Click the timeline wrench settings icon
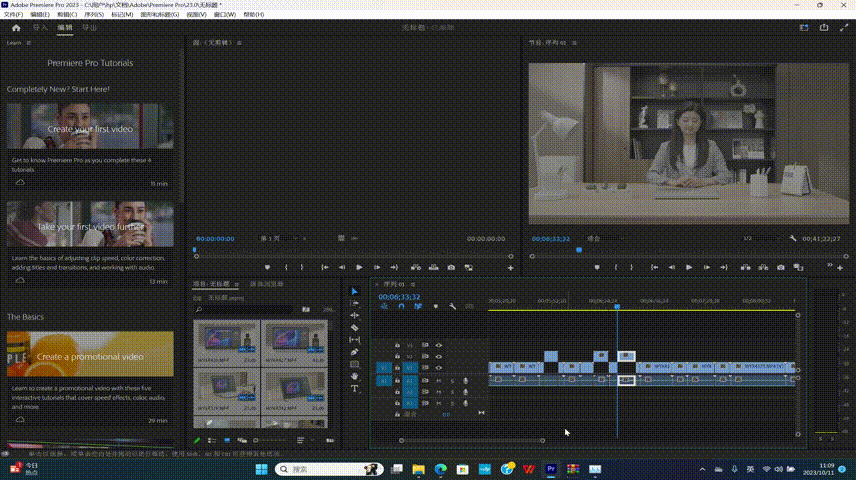 click(453, 306)
